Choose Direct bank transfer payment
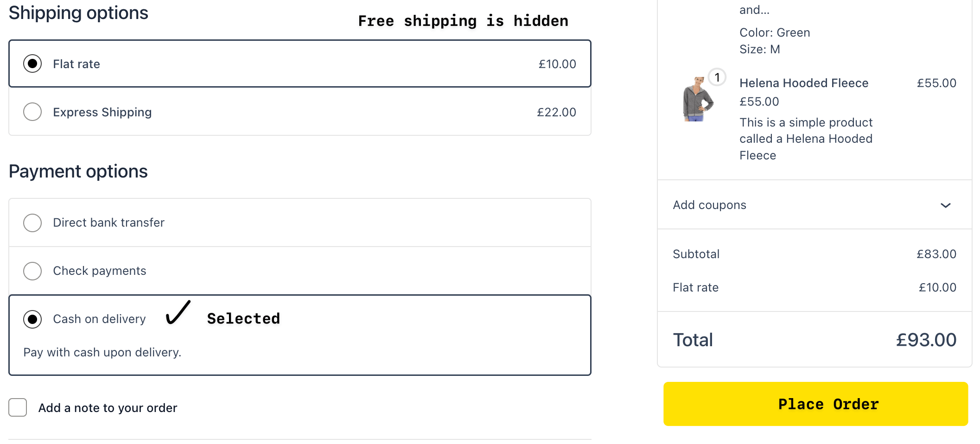Image resolution: width=980 pixels, height=444 pixels. (x=32, y=222)
